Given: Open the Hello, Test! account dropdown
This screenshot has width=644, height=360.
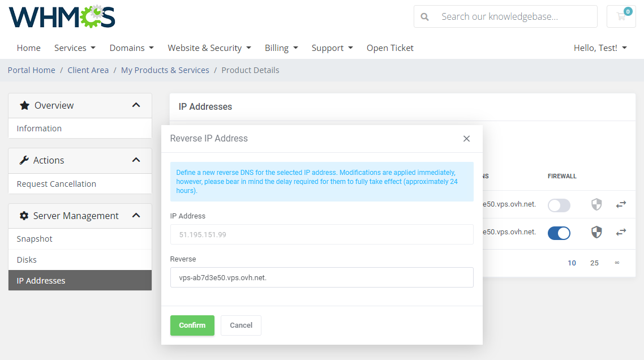Looking at the screenshot, I should tap(600, 48).
